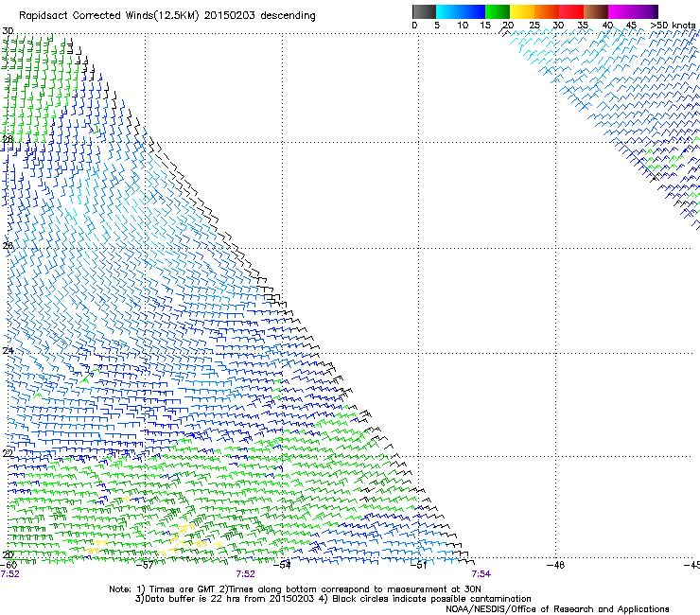Image resolution: width=700 pixels, height=615 pixels.
Task: Click the longitude label '-48' on the bottom axis
Action: pyautogui.click(x=555, y=565)
